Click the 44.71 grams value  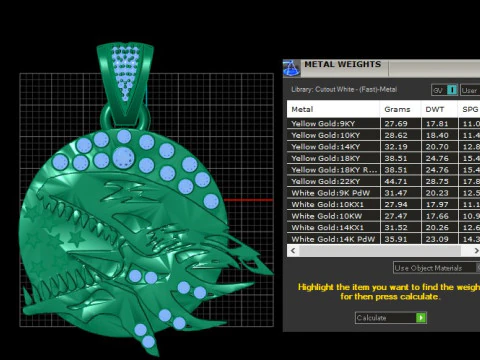pos(396,182)
